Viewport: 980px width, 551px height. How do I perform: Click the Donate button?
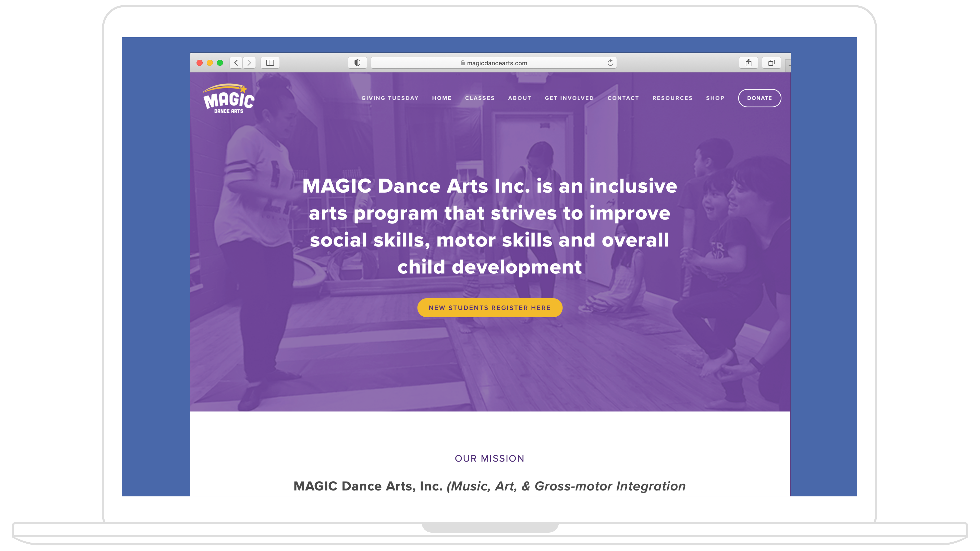click(759, 98)
